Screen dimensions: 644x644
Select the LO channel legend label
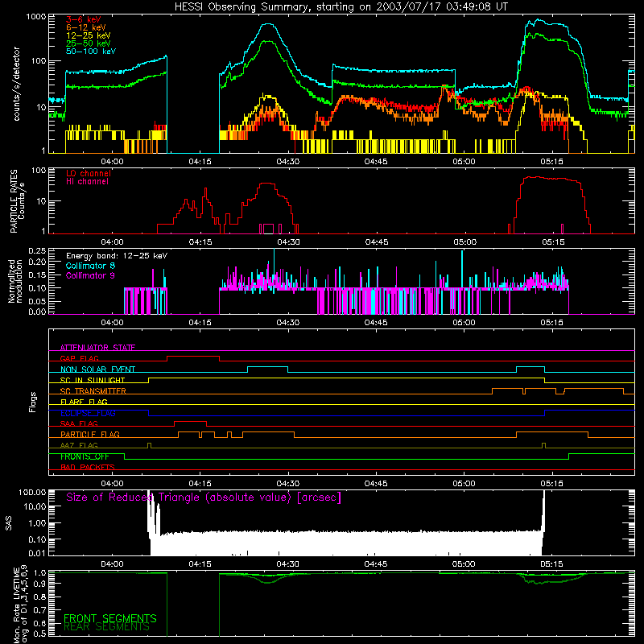click(89, 173)
